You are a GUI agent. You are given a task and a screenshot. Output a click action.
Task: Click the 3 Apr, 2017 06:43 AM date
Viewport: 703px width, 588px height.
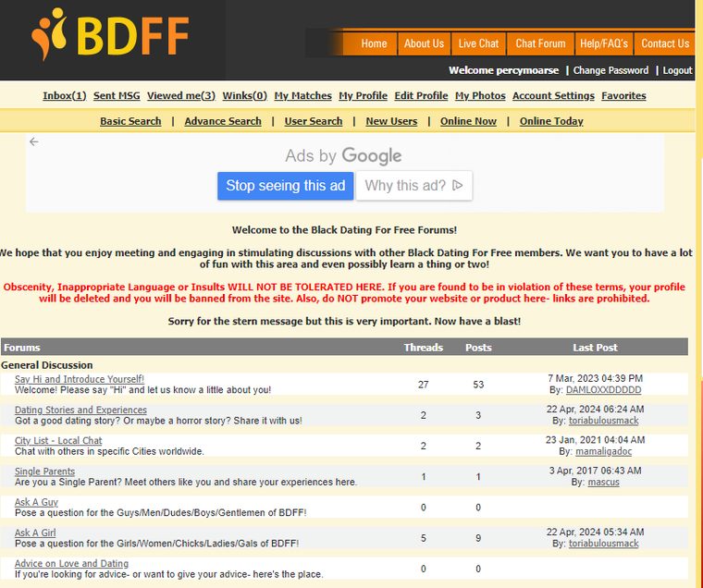tap(596, 471)
